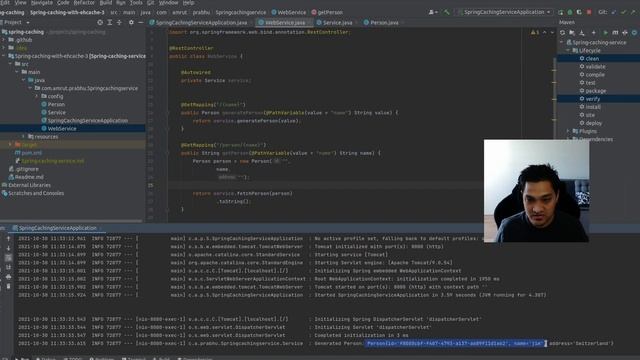Run Maven build with the green play icon
This screenshot has width=640, height=360.
tap(605, 32)
